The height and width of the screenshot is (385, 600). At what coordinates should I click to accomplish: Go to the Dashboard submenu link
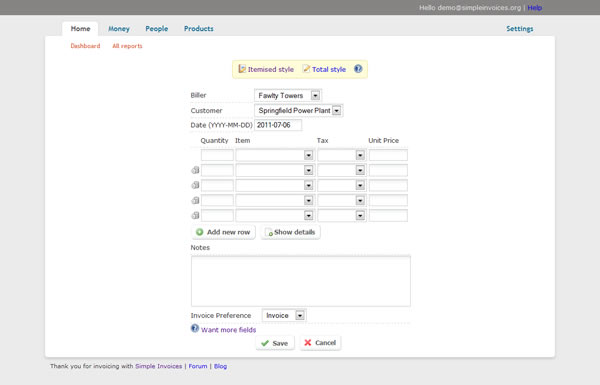85,46
